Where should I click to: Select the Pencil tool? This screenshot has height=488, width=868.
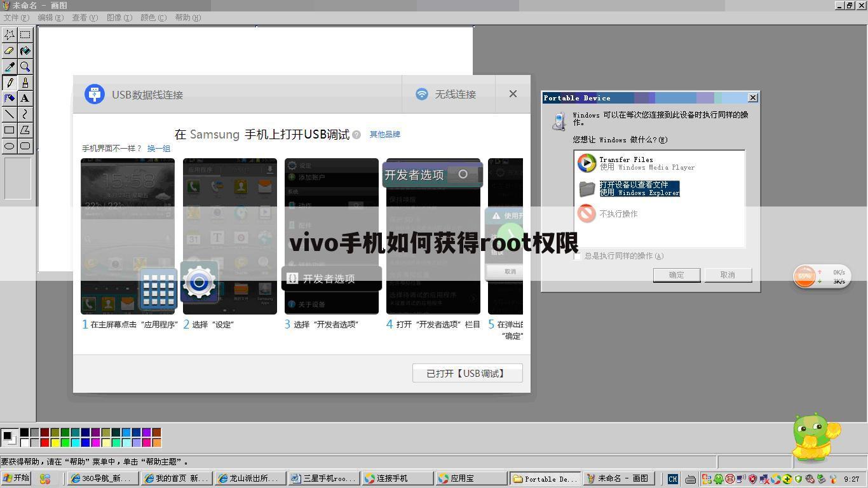point(10,83)
